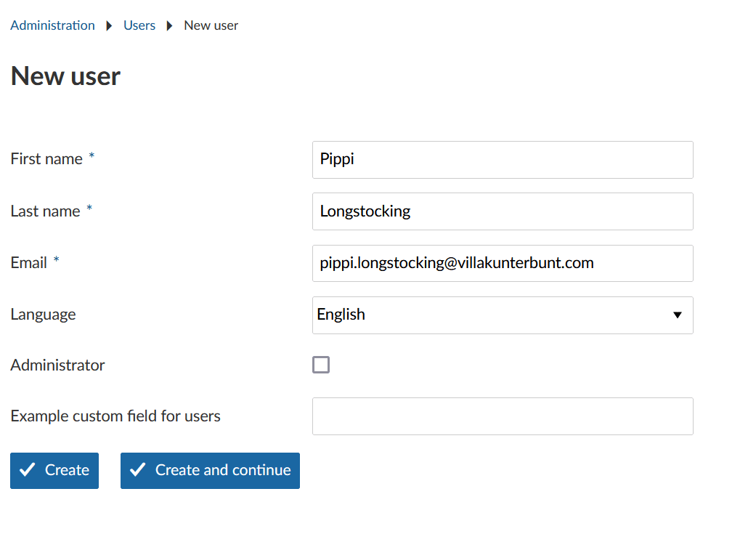Click the Language selector arrow
This screenshot has height=534, width=756.
pyautogui.click(x=678, y=315)
